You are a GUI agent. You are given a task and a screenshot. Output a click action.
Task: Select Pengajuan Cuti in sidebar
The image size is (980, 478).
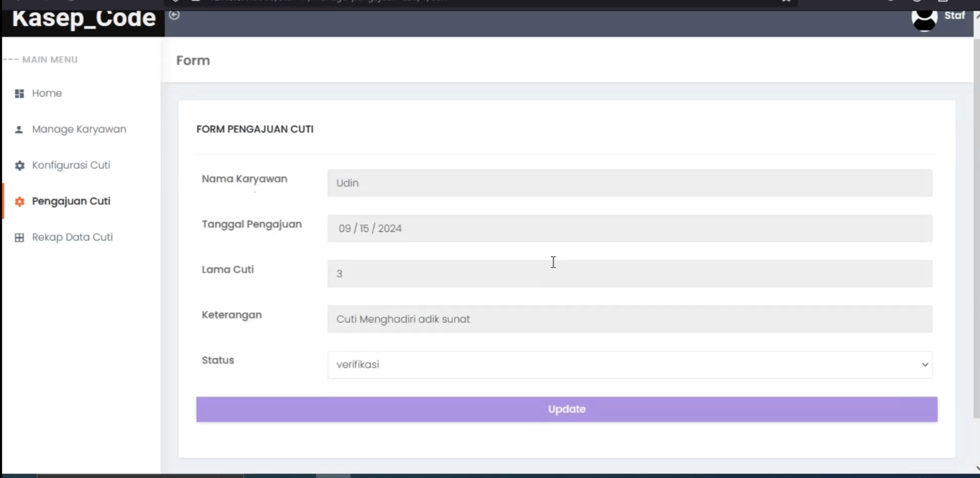71,201
